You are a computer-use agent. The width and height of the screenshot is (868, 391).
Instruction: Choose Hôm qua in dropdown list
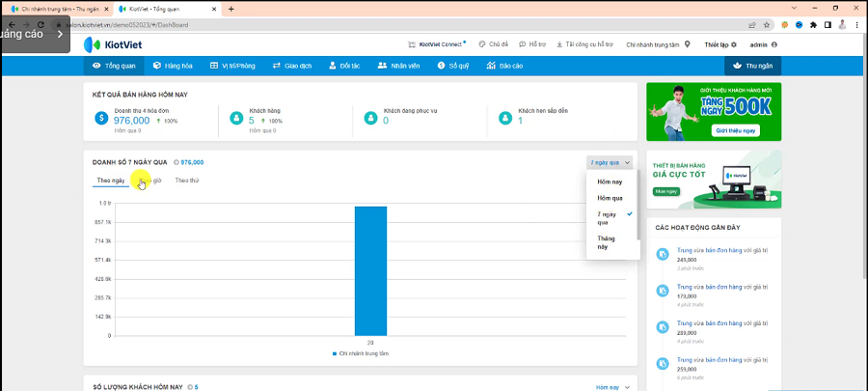[x=611, y=198]
